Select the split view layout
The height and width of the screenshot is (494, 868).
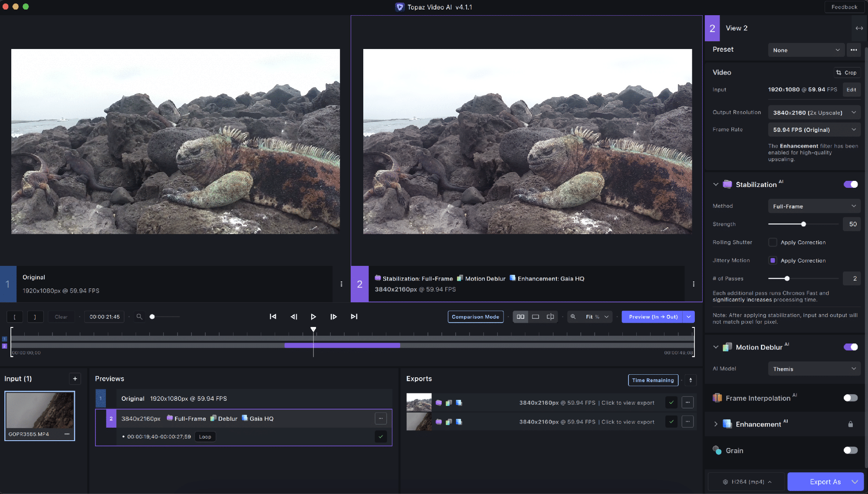click(x=550, y=317)
